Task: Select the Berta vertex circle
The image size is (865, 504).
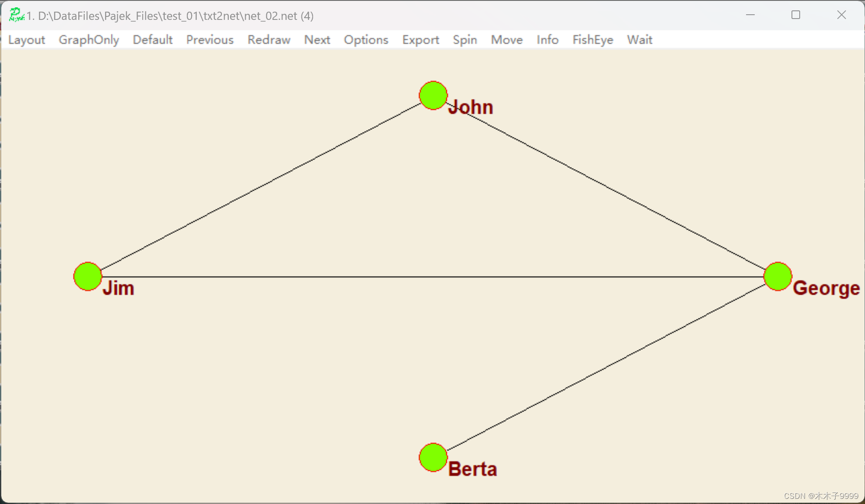Action: 433,457
